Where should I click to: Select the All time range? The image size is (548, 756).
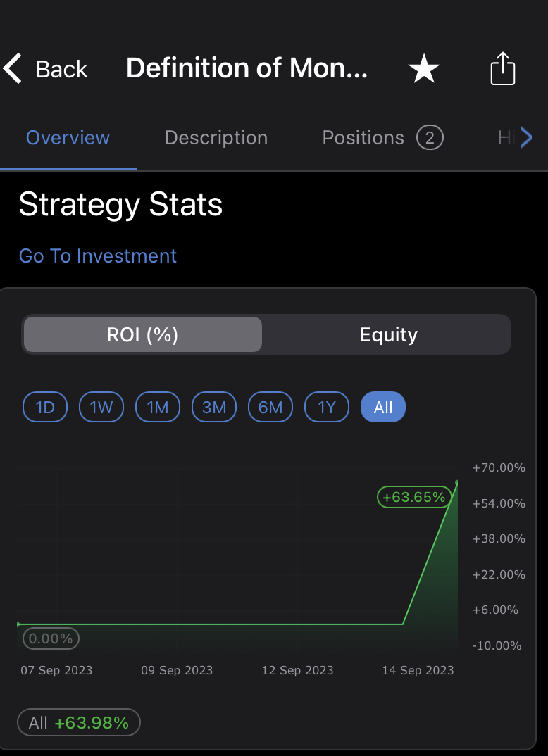[383, 407]
